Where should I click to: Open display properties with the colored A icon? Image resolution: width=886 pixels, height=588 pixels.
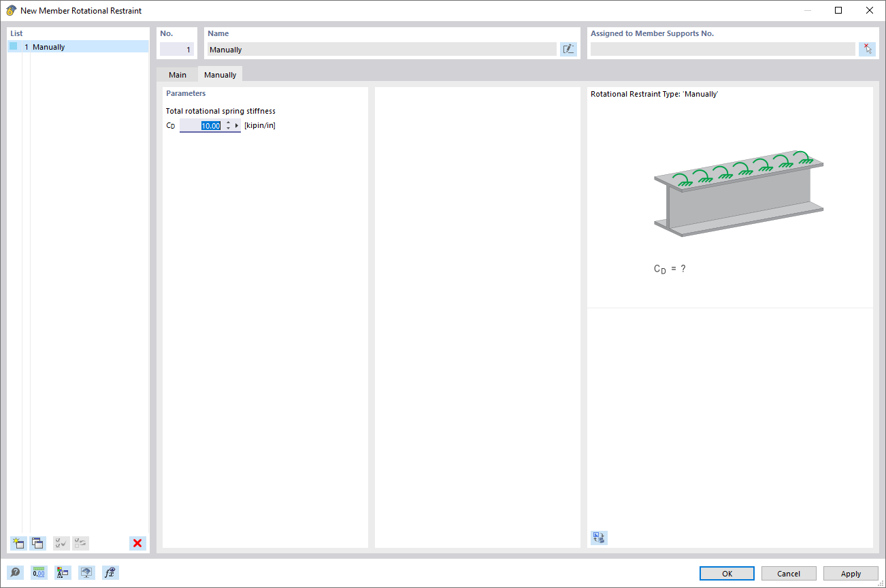click(63, 572)
